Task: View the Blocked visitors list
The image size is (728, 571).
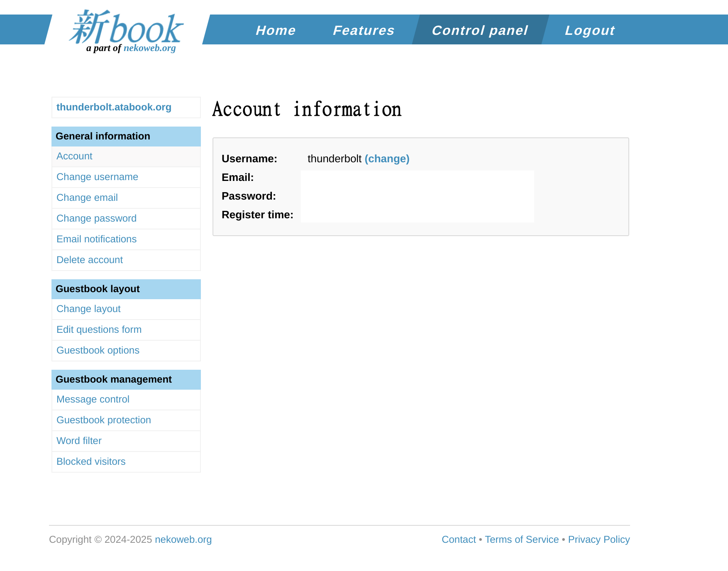Action: point(91,462)
